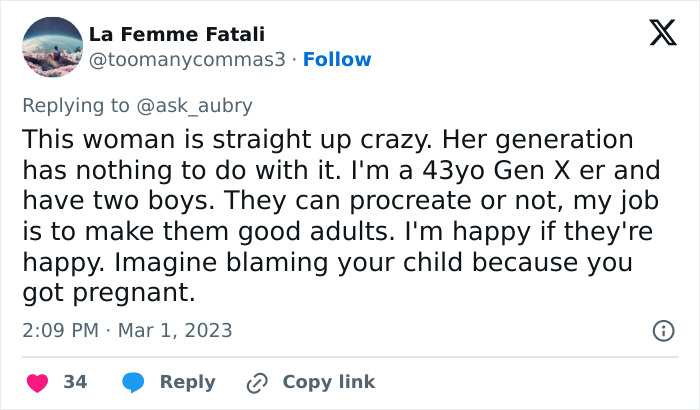Open La Femme Fatali's profile picture
The width and height of the screenshot is (700, 410).
pos(51,47)
